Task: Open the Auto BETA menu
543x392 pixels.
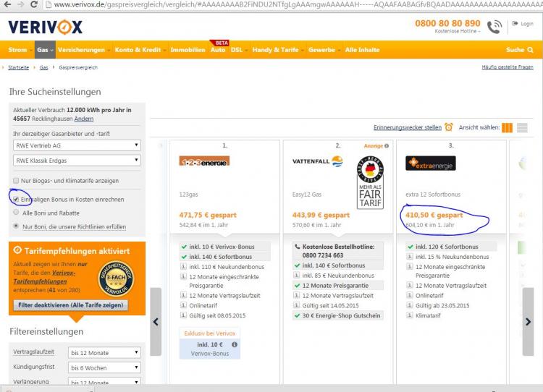Action: (x=218, y=50)
